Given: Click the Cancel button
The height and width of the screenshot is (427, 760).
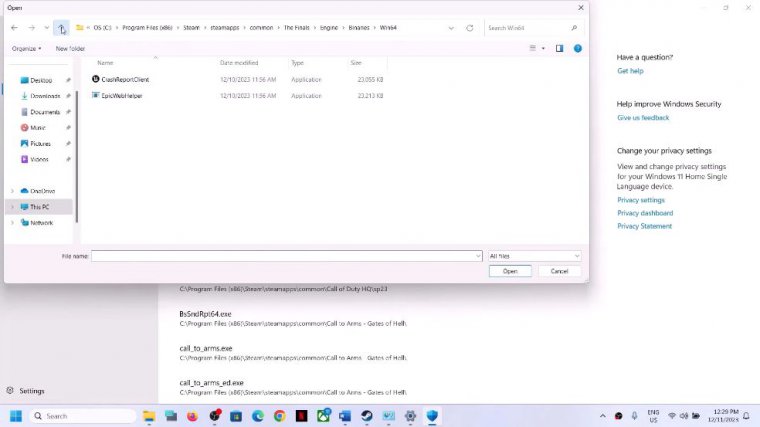Looking at the screenshot, I should pos(559,271).
